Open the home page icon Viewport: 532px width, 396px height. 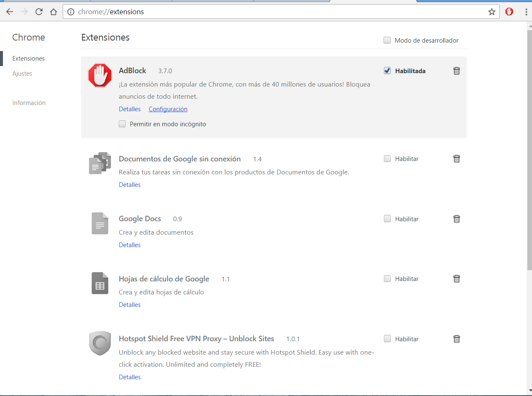[x=53, y=12]
